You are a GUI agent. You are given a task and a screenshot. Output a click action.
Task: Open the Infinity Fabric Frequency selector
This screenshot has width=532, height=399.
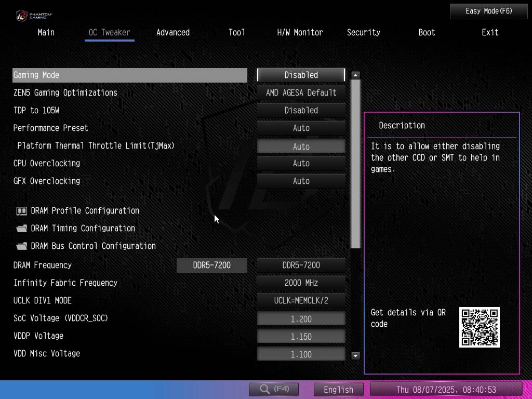tap(300, 283)
